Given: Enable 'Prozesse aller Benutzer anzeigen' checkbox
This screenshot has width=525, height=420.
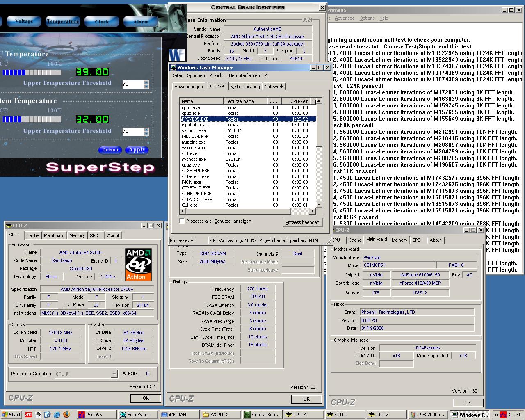Looking at the screenshot, I should [x=182, y=221].
